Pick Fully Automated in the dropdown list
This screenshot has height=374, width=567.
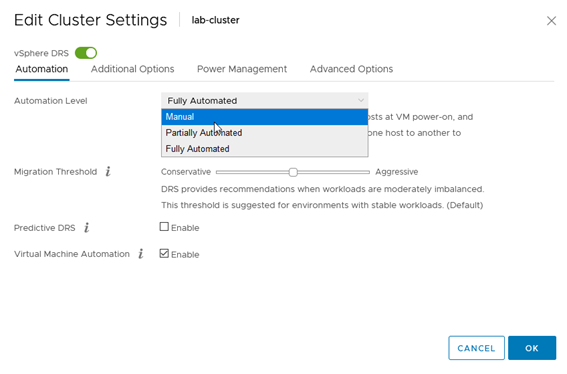pos(265,149)
